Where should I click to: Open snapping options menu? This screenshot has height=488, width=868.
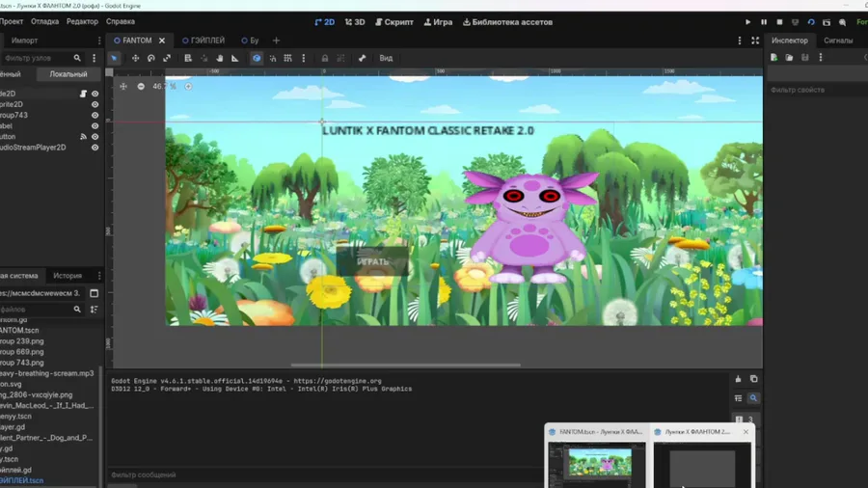[x=304, y=58]
